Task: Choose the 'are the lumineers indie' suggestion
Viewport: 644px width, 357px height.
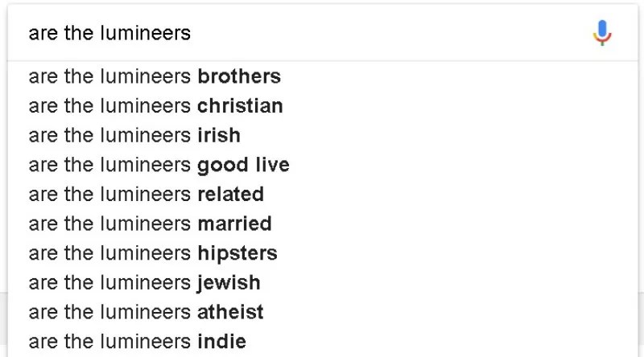Action: tap(137, 340)
